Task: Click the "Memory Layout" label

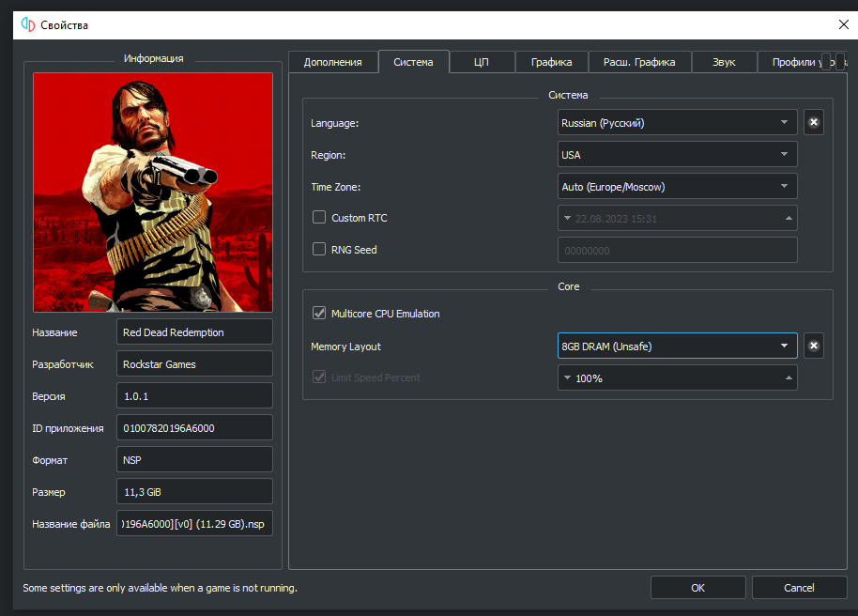Action: [345, 346]
